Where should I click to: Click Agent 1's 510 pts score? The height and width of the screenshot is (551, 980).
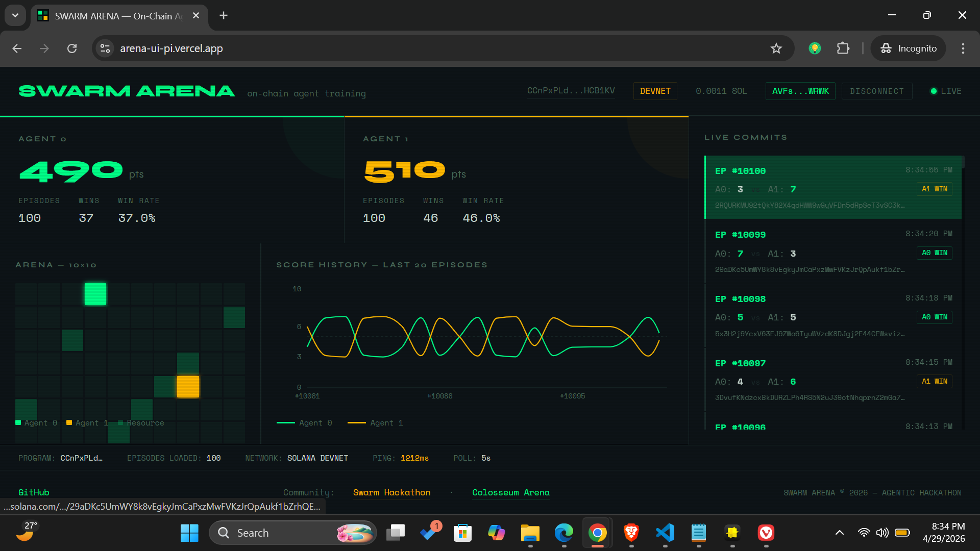tap(405, 171)
